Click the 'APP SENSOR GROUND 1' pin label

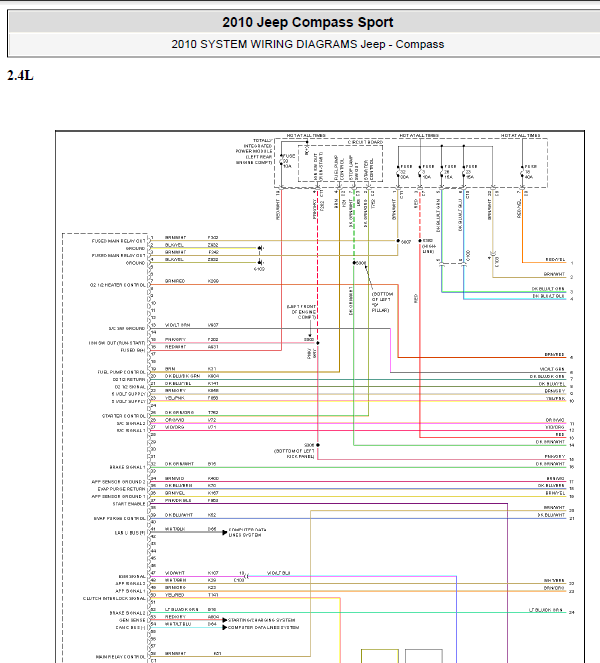click(x=118, y=496)
